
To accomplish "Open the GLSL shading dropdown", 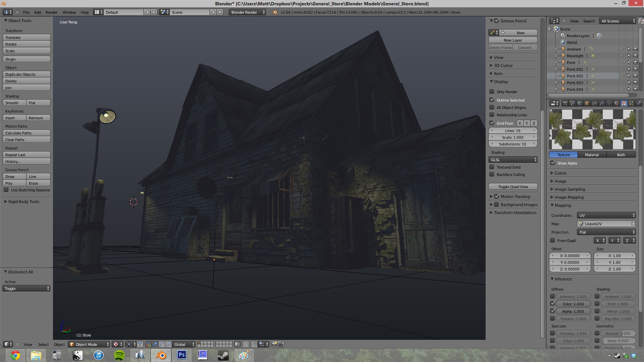I will (x=513, y=160).
